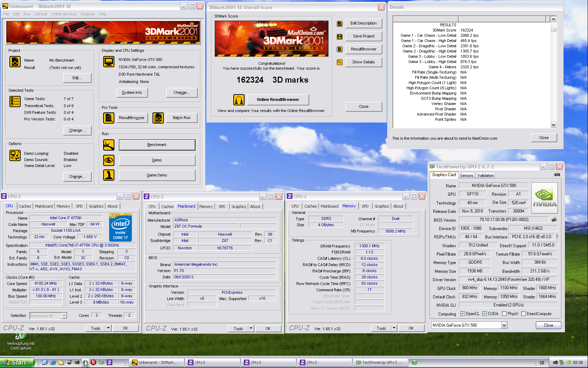This screenshot has height=368, width=588.
Task: Click icon beside ResultBrowser in Overall Score window
Action: tap(339, 49)
